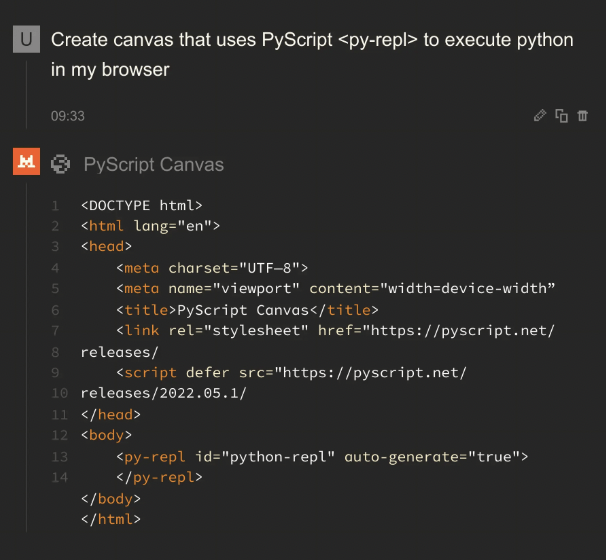Delete the message using trash icon
Image resolution: width=606 pixels, height=560 pixels.
[x=583, y=116]
